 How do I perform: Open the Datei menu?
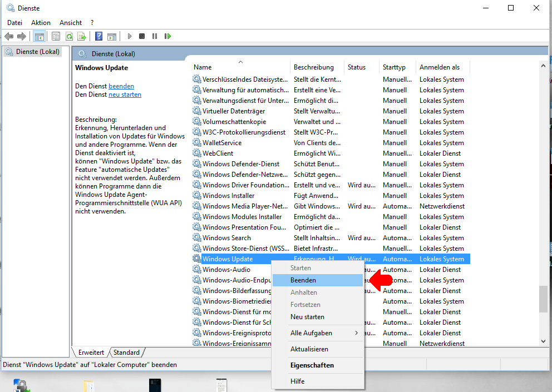tap(15, 23)
